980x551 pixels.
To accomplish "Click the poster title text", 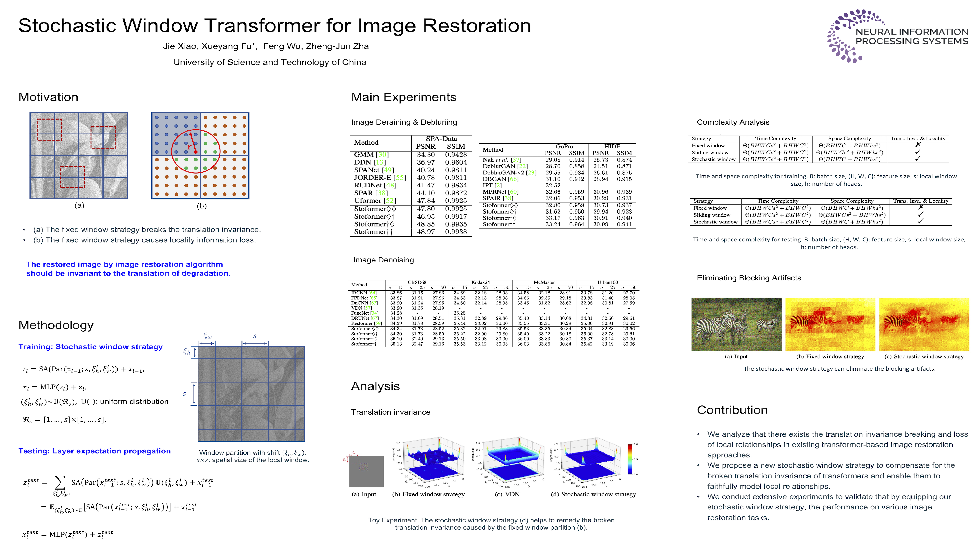I will tap(274, 25).
